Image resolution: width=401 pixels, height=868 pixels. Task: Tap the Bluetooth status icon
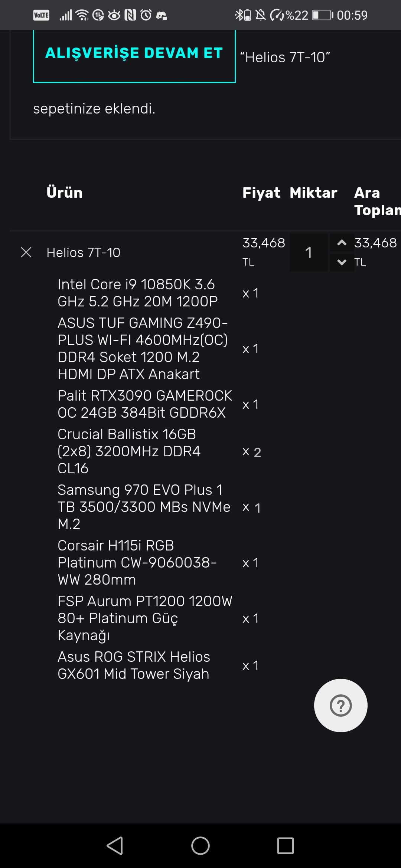tap(239, 15)
